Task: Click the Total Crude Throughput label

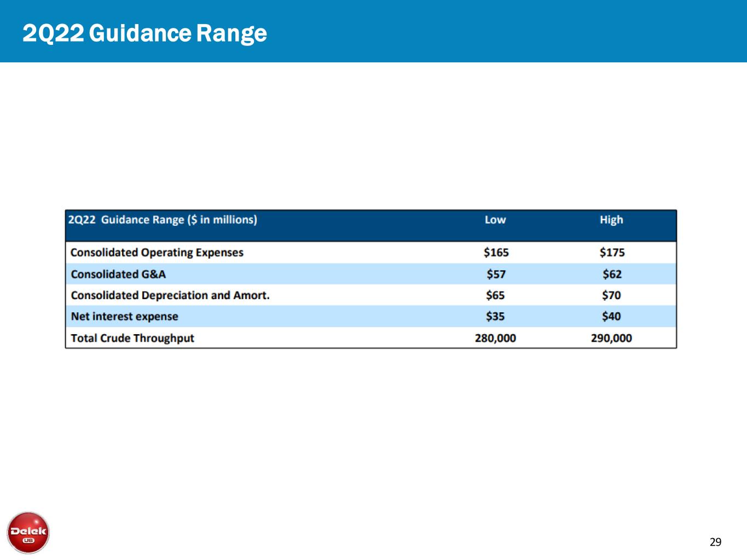Action: [132, 338]
